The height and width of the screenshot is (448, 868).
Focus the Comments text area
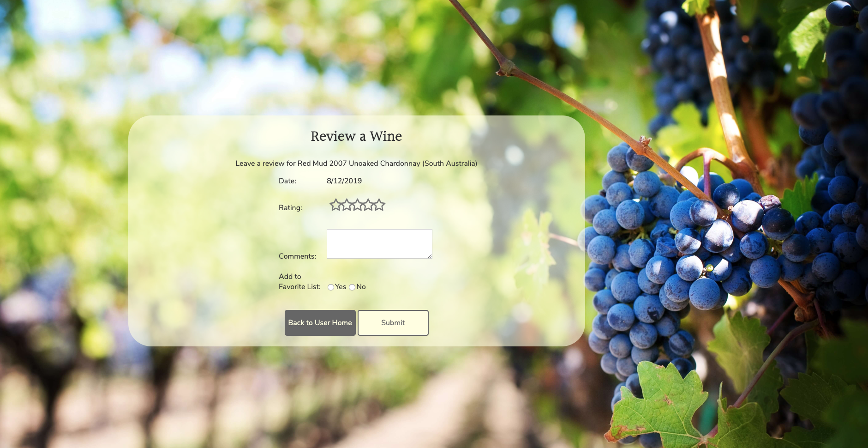coord(379,244)
